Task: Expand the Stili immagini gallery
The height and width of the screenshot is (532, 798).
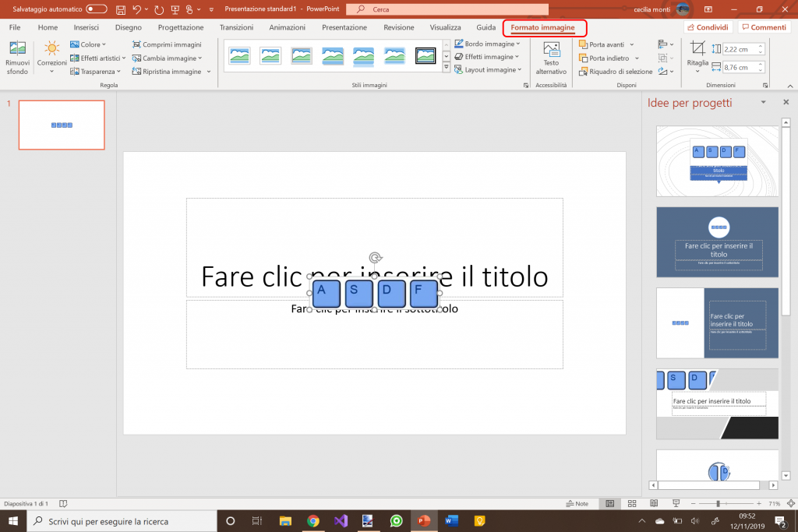Action: click(447, 68)
